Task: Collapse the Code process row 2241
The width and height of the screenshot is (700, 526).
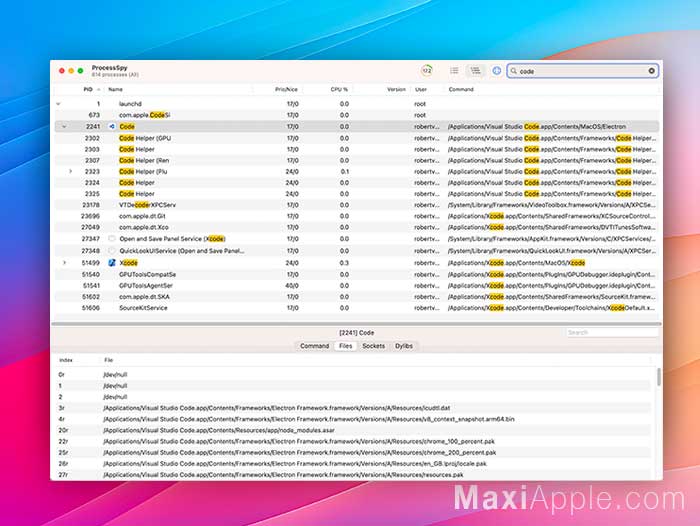Action: [x=64, y=126]
